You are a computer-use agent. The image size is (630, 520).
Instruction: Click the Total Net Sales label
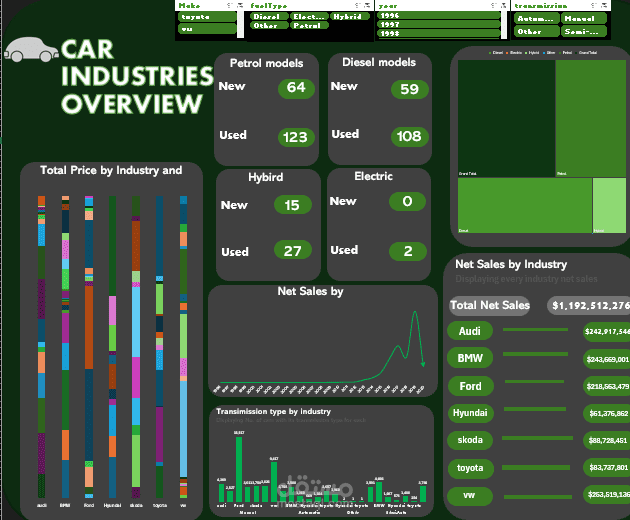point(490,305)
